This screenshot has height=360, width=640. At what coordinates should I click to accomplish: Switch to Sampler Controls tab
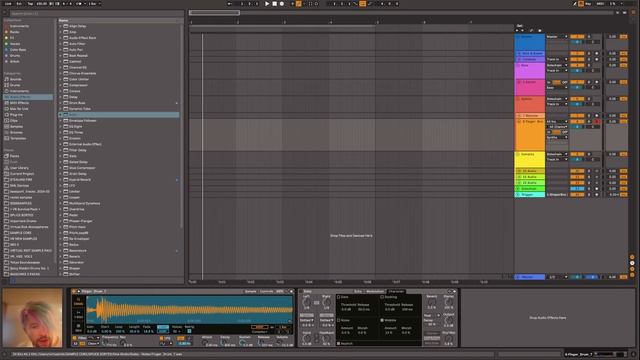267,291
